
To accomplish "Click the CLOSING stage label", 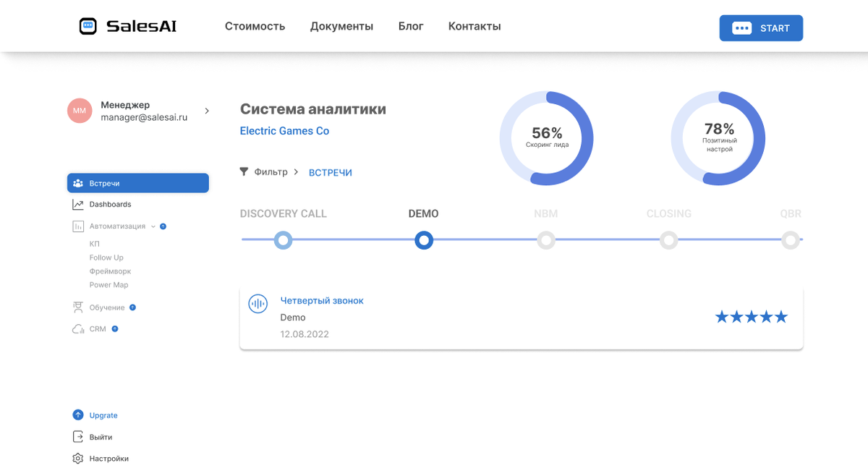I will tap(669, 214).
